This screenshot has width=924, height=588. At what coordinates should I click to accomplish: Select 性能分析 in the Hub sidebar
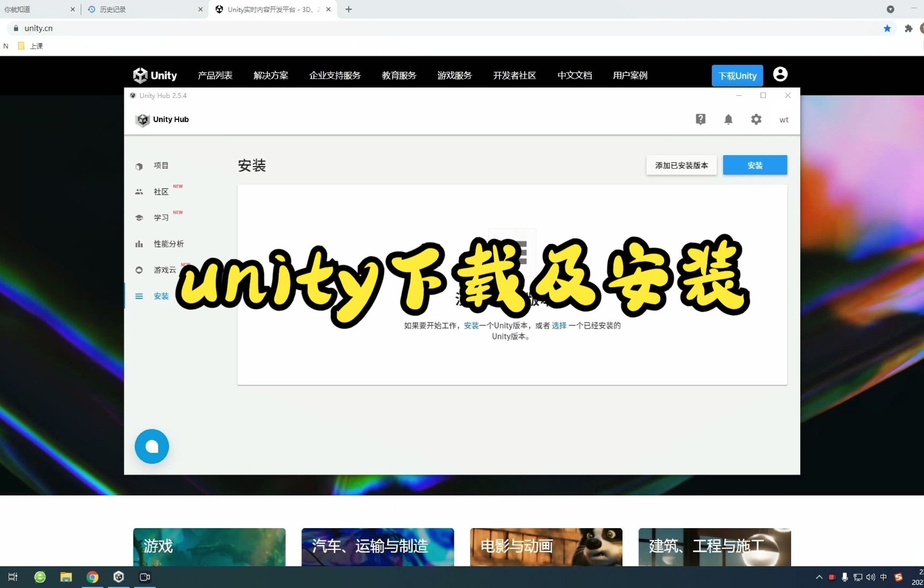pyautogui.click(x=169, y=244)
